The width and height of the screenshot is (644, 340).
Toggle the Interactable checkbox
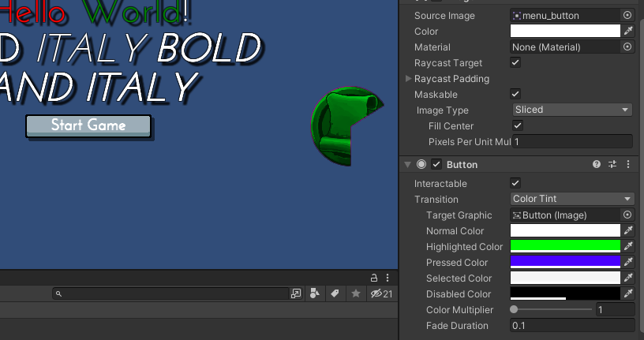(515, 183)
